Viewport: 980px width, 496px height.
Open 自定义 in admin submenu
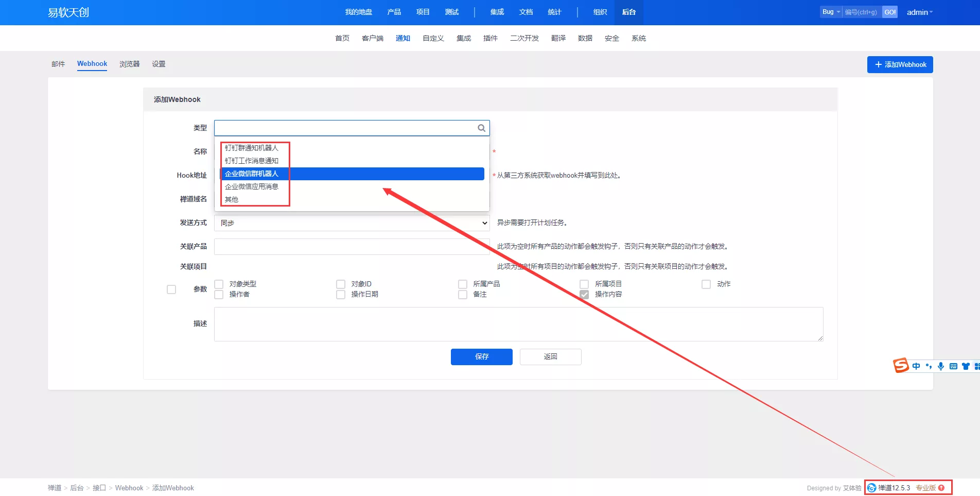(433, 38)
